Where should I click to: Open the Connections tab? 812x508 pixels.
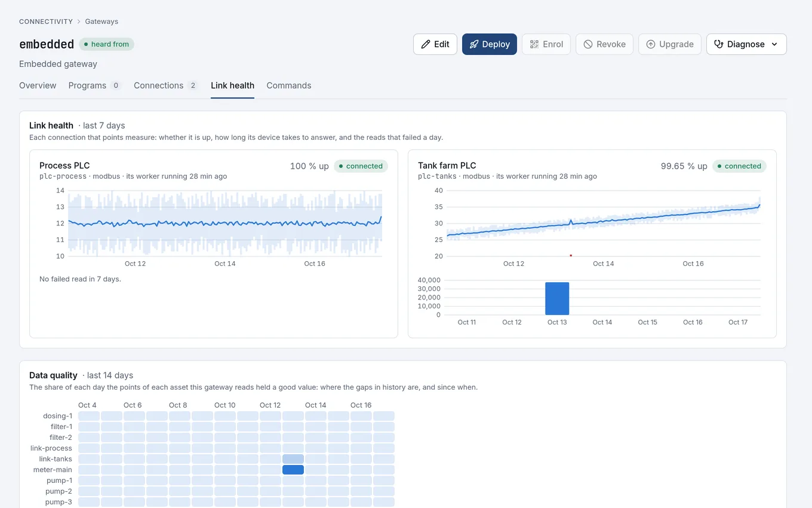[x=167, y=85]
